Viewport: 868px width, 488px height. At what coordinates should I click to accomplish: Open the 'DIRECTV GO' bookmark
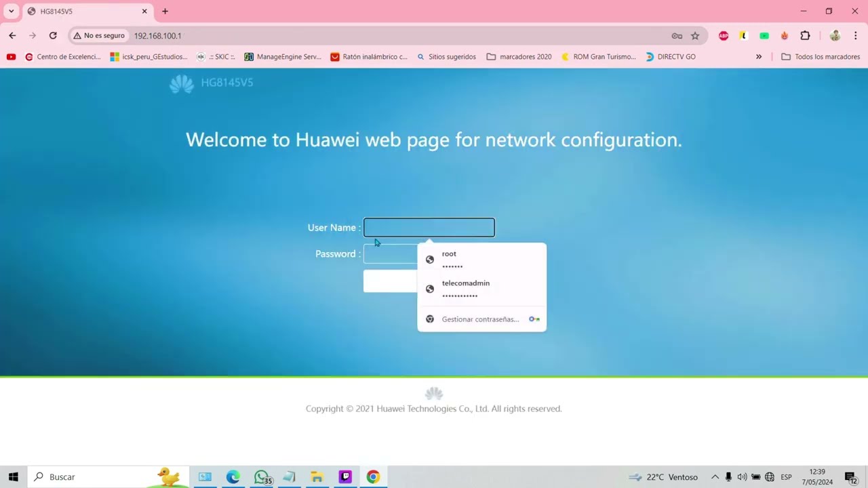(x=671, y=57)
